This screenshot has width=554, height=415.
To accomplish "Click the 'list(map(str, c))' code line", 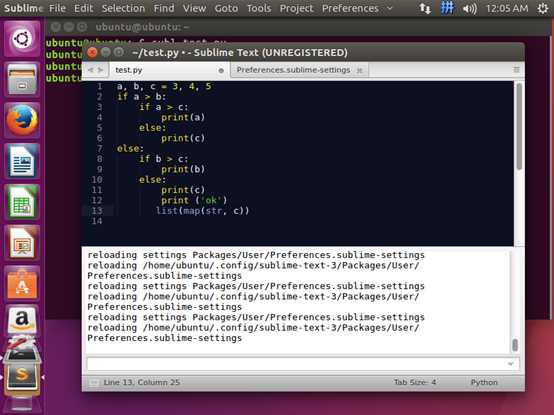I will coord(202,211).
